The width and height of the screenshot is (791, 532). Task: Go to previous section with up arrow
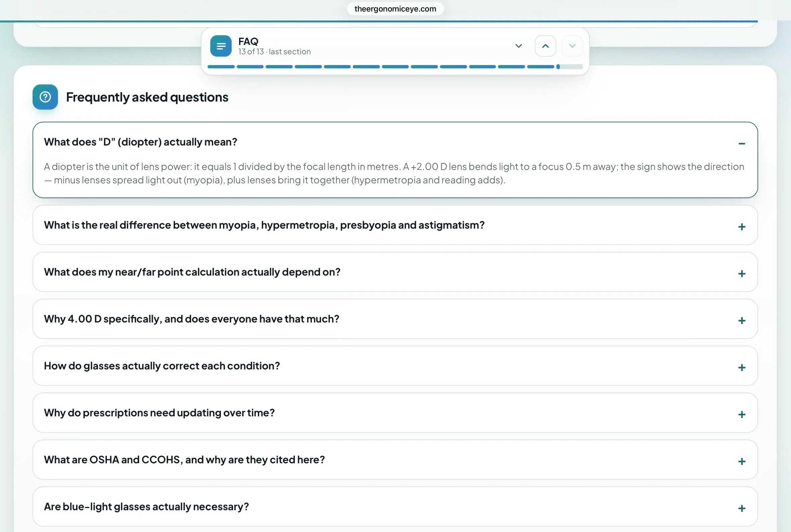click(x=545, y=46)
